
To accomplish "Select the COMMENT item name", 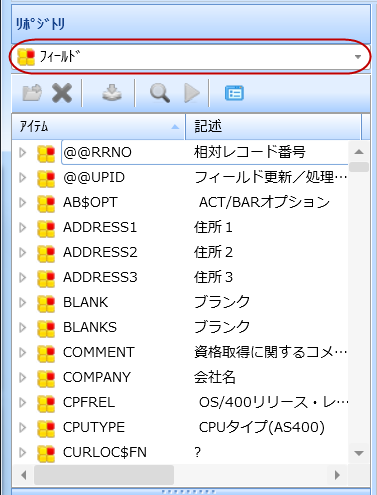I will pyautogui.click(x=99, y=352).
